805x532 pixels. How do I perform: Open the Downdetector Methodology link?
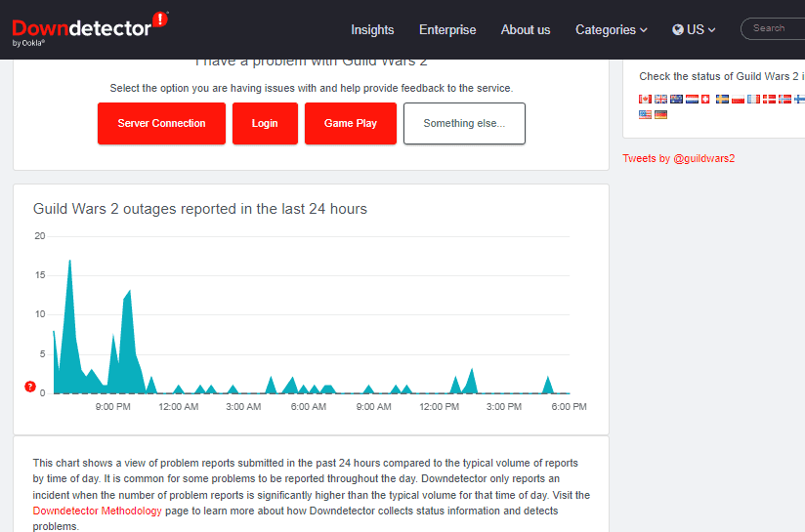pyautogui.click(x=97, y=511)
